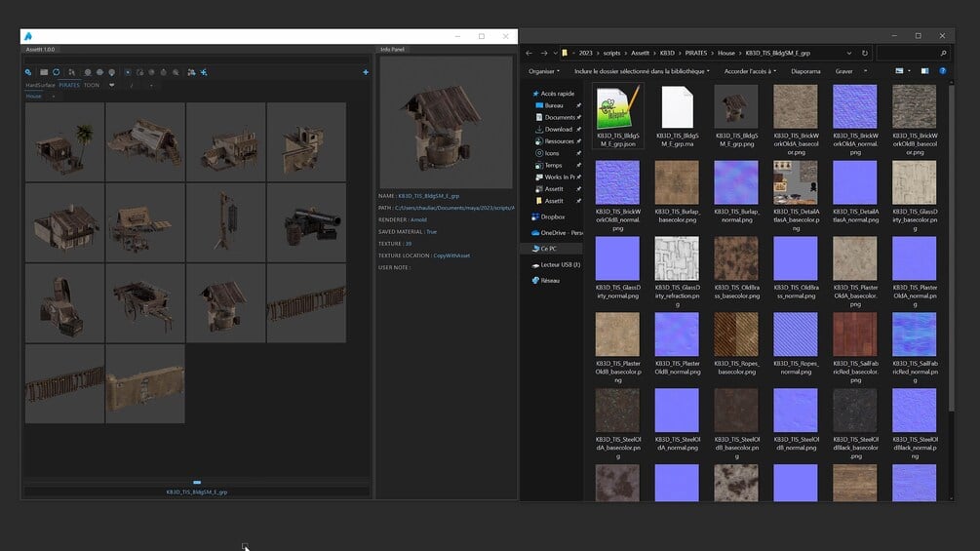Click the thumbnail size slider handle

point(197,482)
